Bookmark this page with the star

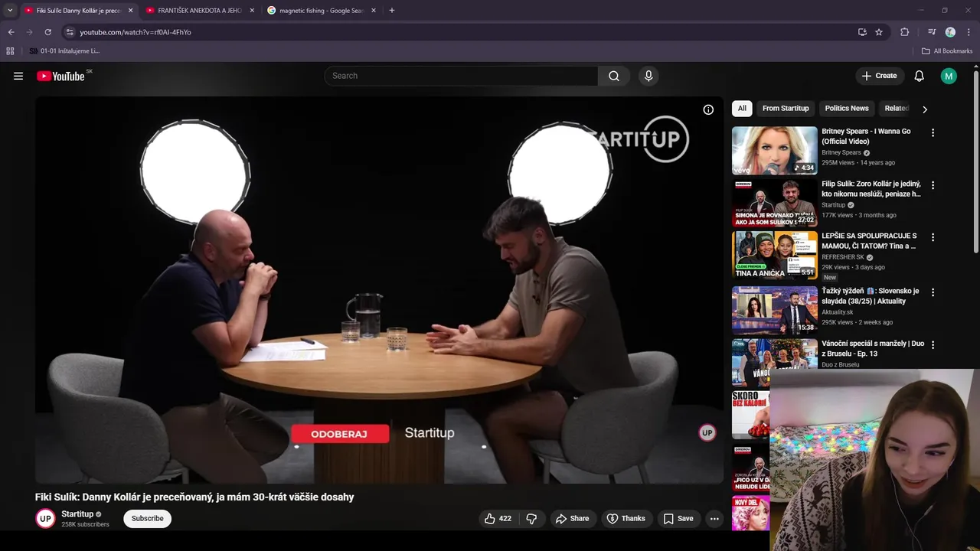pyautogui.click(x=879, y=32)
